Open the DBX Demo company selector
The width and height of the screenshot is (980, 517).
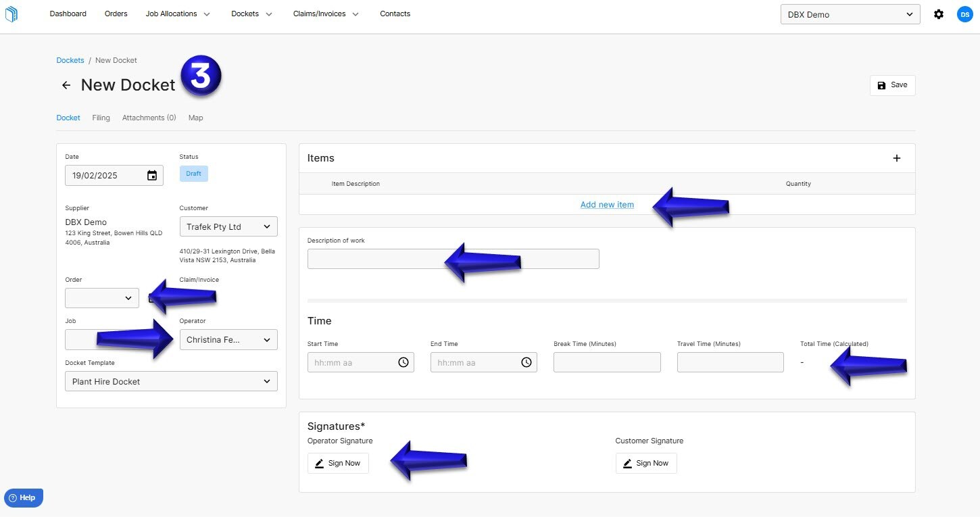pos(850,14)
